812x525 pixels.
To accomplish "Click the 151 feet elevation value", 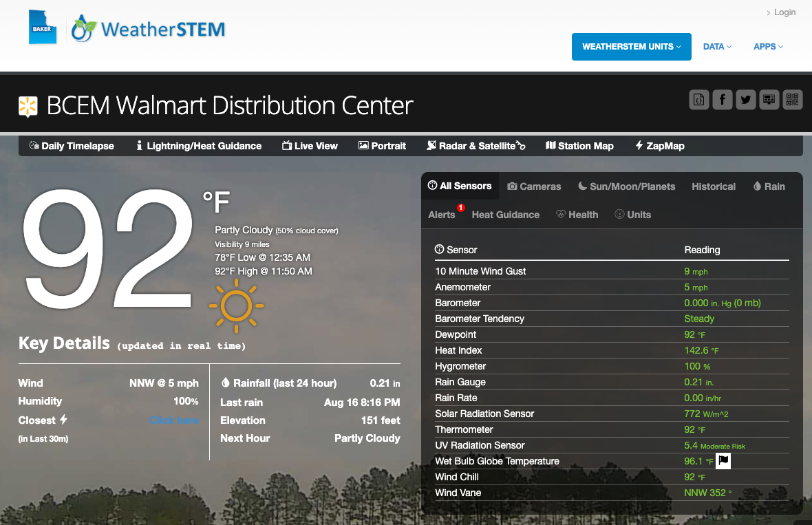I will [381, 420].
